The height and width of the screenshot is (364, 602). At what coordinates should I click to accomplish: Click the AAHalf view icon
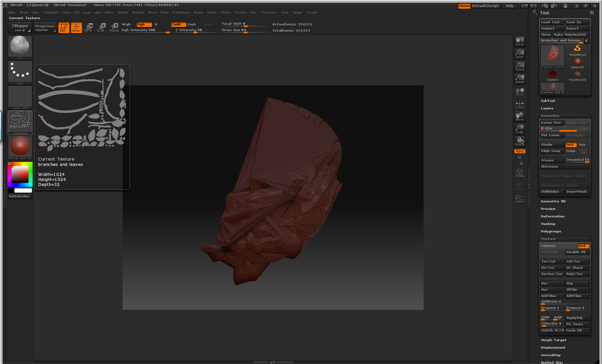coord(519,78)
